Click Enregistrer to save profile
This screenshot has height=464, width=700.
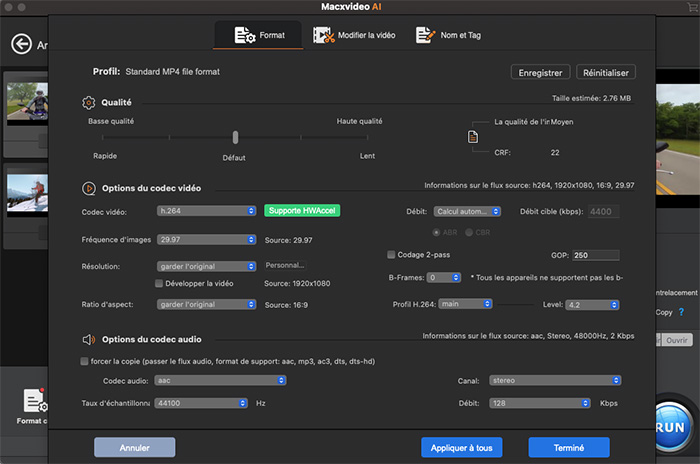(x=540, y=72)
